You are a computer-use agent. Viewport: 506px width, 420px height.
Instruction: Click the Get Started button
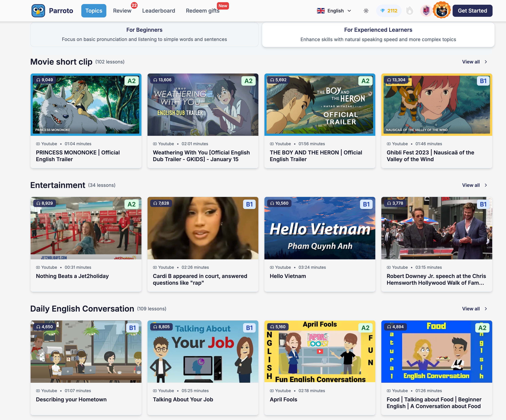pos(472,11)
